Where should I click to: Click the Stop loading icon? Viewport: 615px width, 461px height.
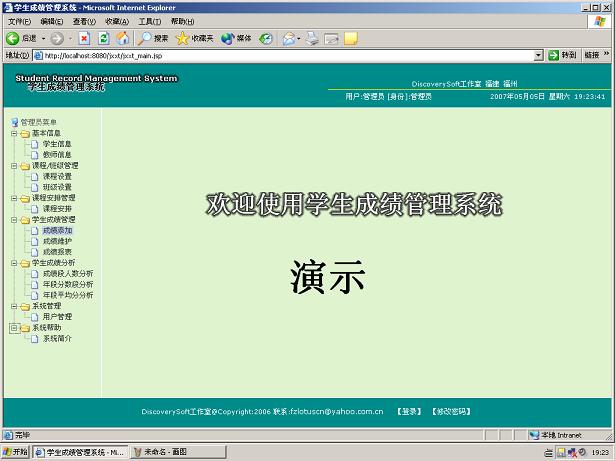[x=84, y=38]
